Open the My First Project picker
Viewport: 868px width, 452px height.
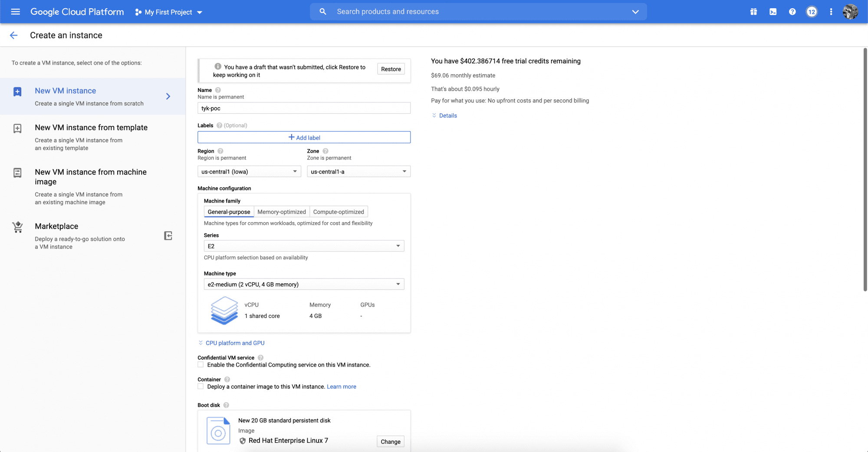click(x=168, y=12)
